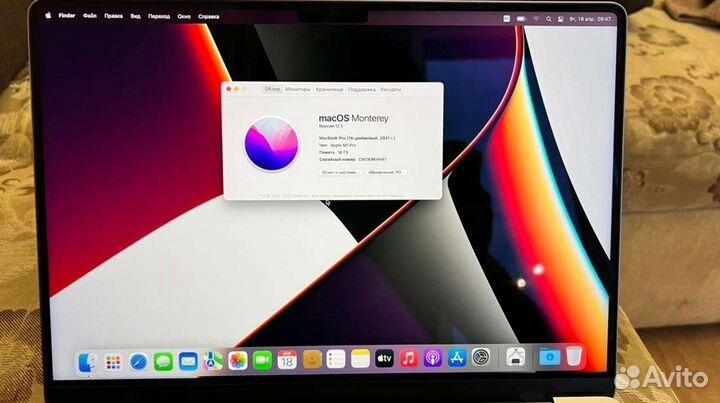Minimize the About This Mac window
This screenshot has height=403, width=720.
pyautogui.click(x=236, y=89)
